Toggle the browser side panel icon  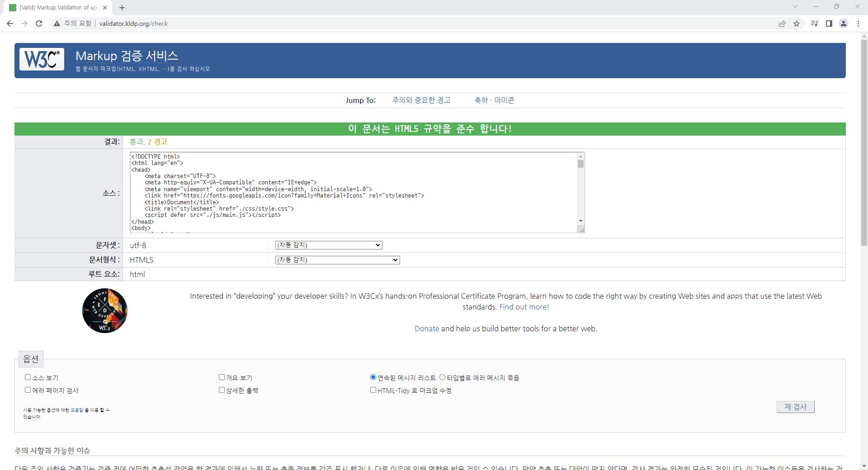click(829, 23)
